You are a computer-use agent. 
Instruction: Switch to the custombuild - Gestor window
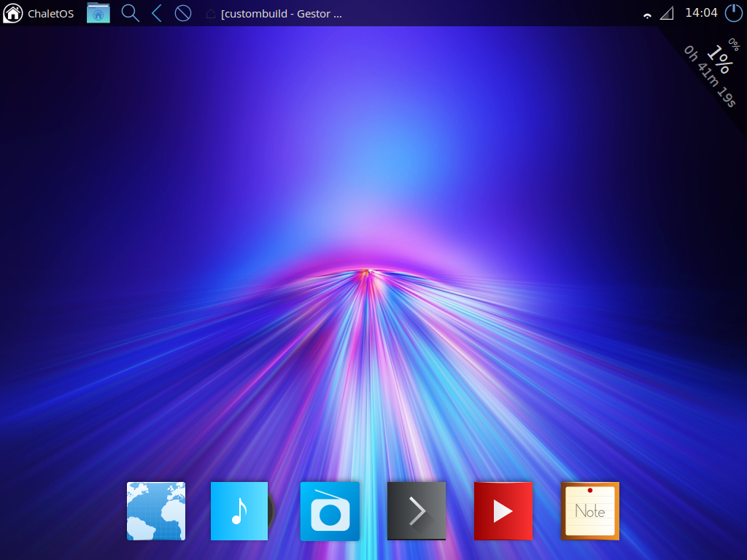point(274,14)
